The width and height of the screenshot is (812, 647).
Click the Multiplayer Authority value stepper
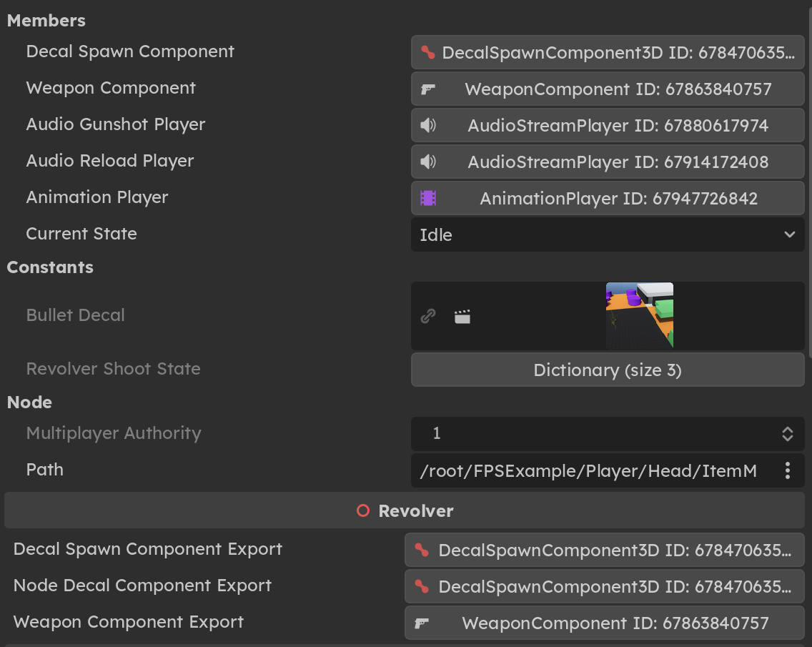point(786,433)
